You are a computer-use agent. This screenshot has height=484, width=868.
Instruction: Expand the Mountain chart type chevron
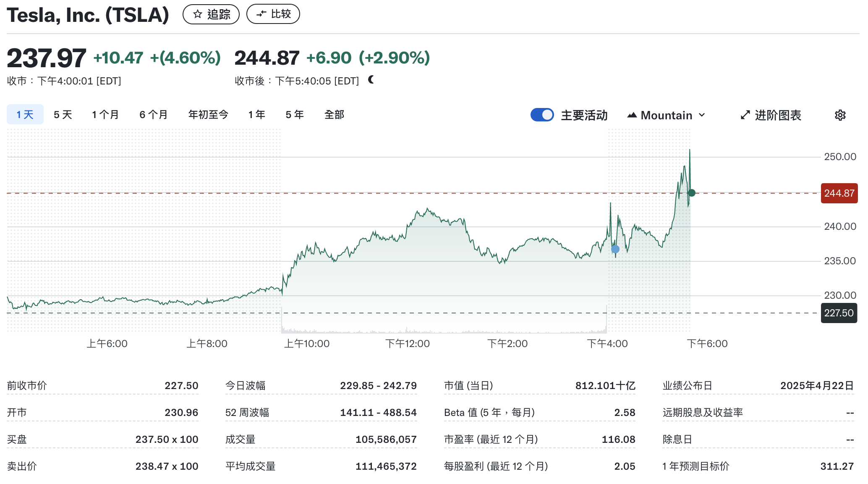tap(702, 115)
